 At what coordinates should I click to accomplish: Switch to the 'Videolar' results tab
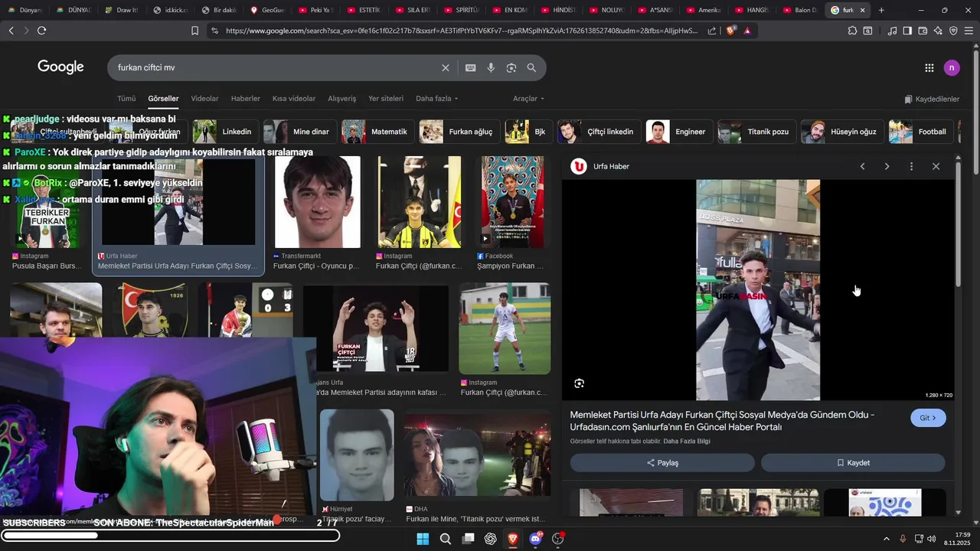pyautogui.click(x=204, y=99)
